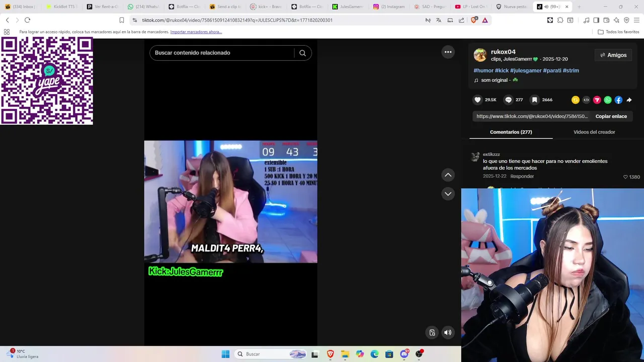Click the Copiar enlace button
Viewport: 644px width, 362px height.
tap(611, 116)
